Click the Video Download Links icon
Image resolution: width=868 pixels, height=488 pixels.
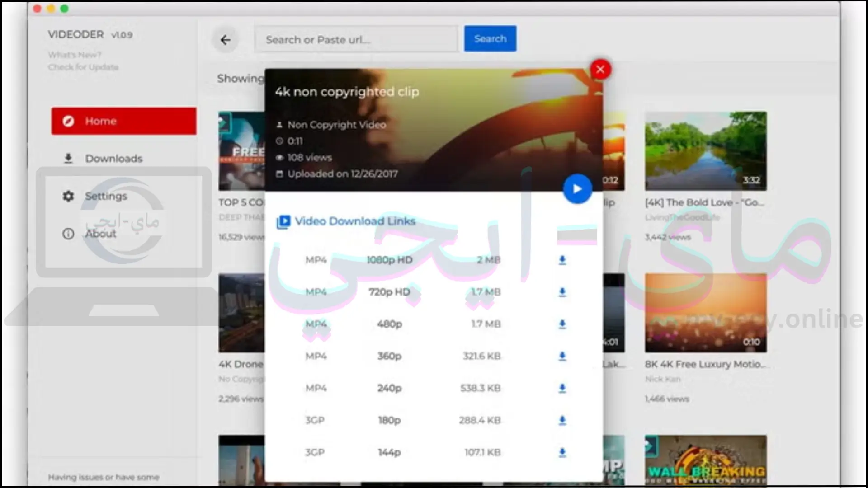pyautogui.click(x=283, y=221)
